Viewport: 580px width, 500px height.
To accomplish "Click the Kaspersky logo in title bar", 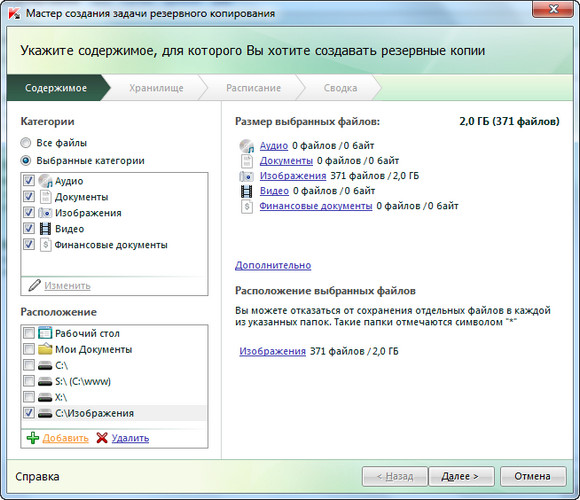I will tap(14, 14).
